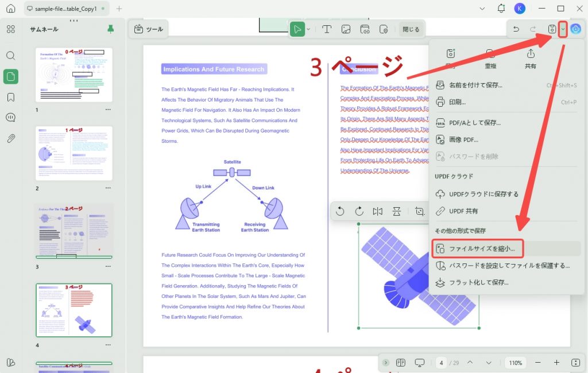Flip the image horizontally
Viewport: 588px width, 373px height.
tap(378, 211)
